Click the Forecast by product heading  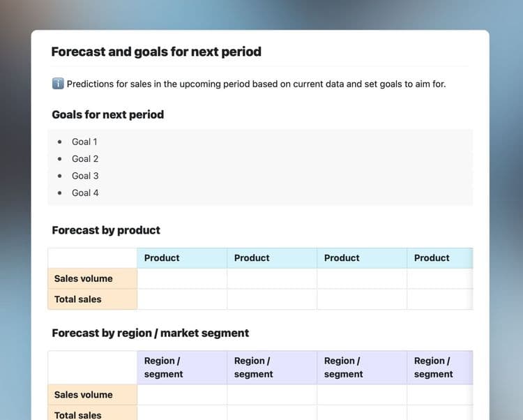click(x=106, y=230)
